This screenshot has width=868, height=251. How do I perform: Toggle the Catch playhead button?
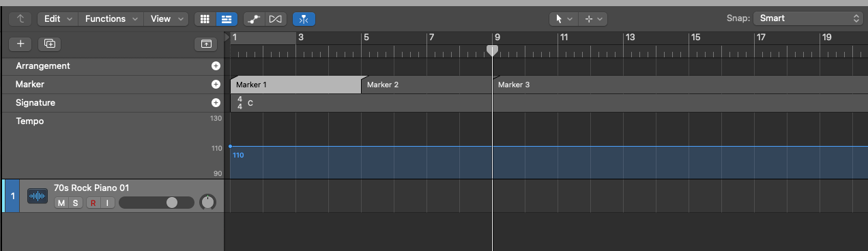point(304,19)
